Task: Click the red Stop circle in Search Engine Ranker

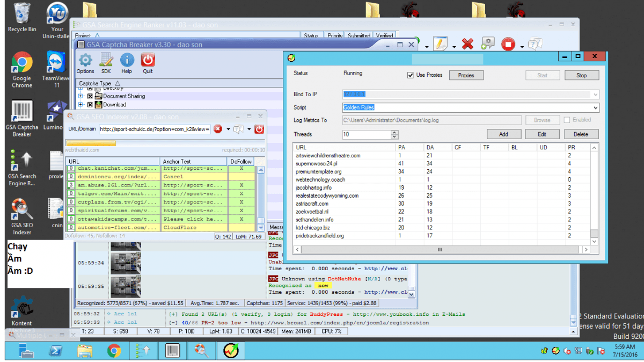Action: [508, 44]
